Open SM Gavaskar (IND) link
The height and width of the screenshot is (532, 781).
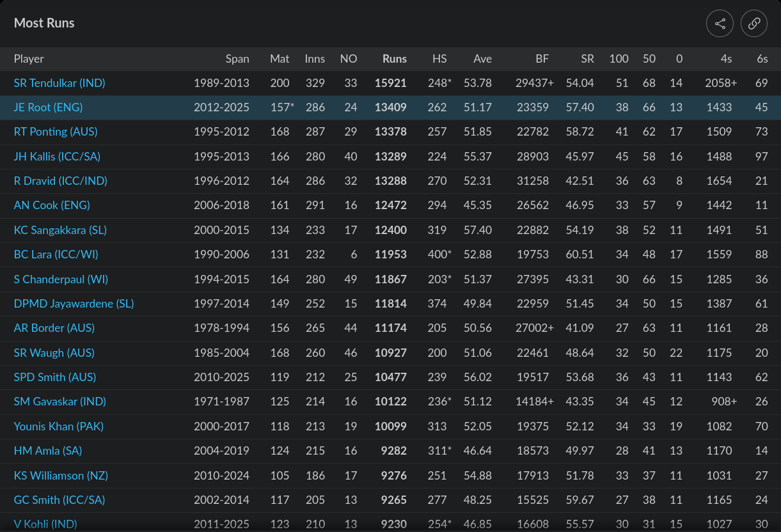click(x=60, y=402)
